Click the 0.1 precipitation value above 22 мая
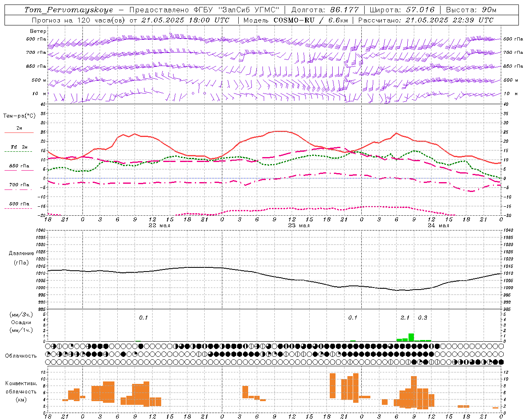The image size is (525, 420). click(143, 317)
